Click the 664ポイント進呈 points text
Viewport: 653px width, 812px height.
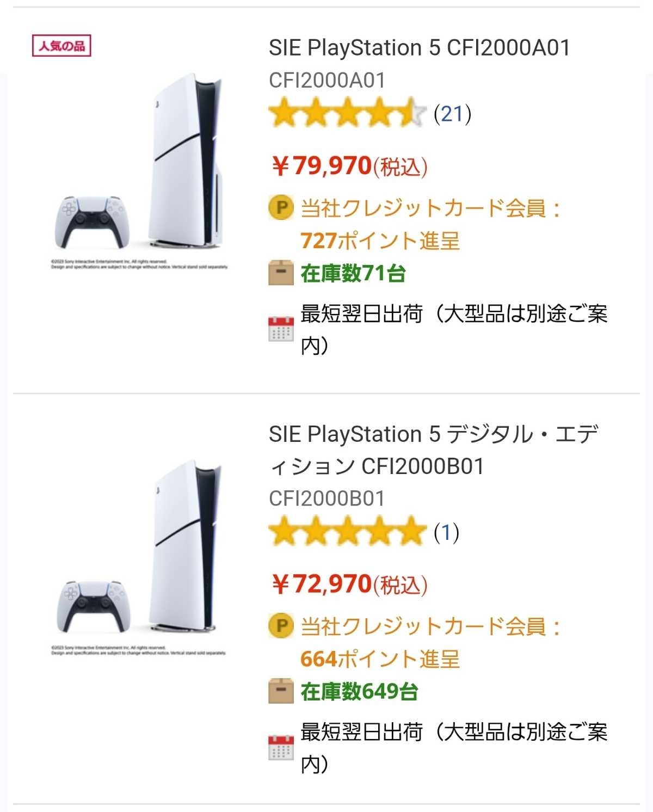pyautogui.click(x=380, y=659)
